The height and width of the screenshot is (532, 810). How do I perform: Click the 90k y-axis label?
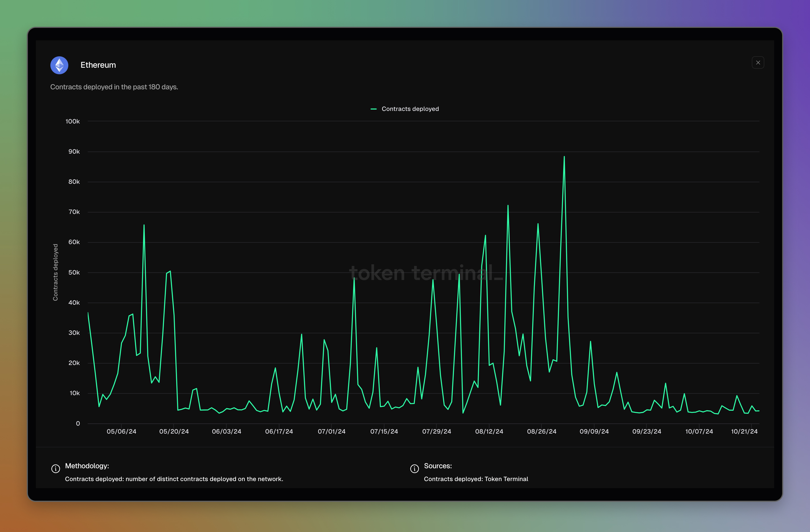(74, 152)
